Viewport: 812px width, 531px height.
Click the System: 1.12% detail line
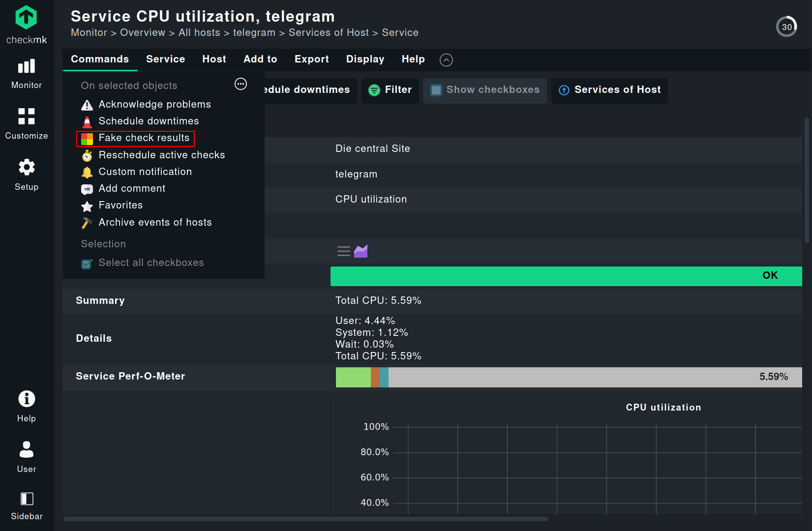point(372,333)
